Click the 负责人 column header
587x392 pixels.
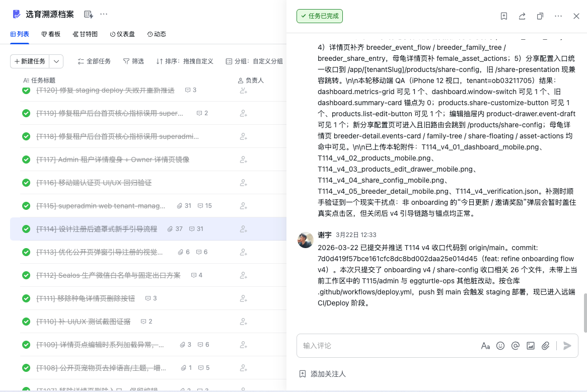pyautogui.click(x=251, y=81)
